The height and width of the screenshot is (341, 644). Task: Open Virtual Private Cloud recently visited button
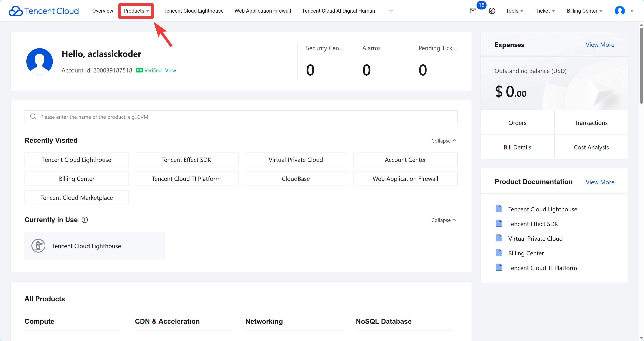[296, 160]
